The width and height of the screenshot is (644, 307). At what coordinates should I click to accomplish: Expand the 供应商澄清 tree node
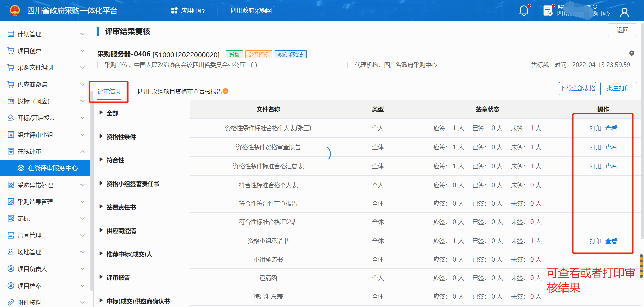click(101, 230)
